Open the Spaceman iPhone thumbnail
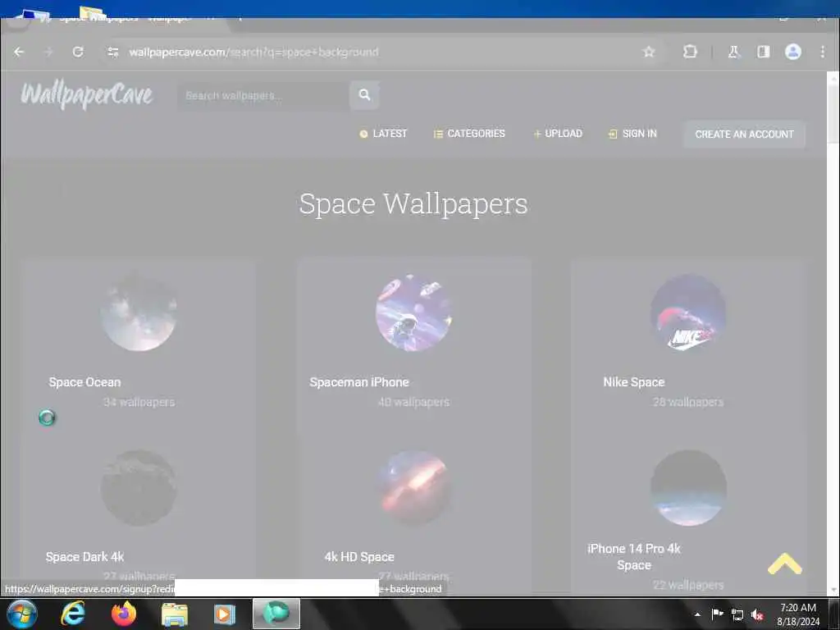 [x=413, y=313]
